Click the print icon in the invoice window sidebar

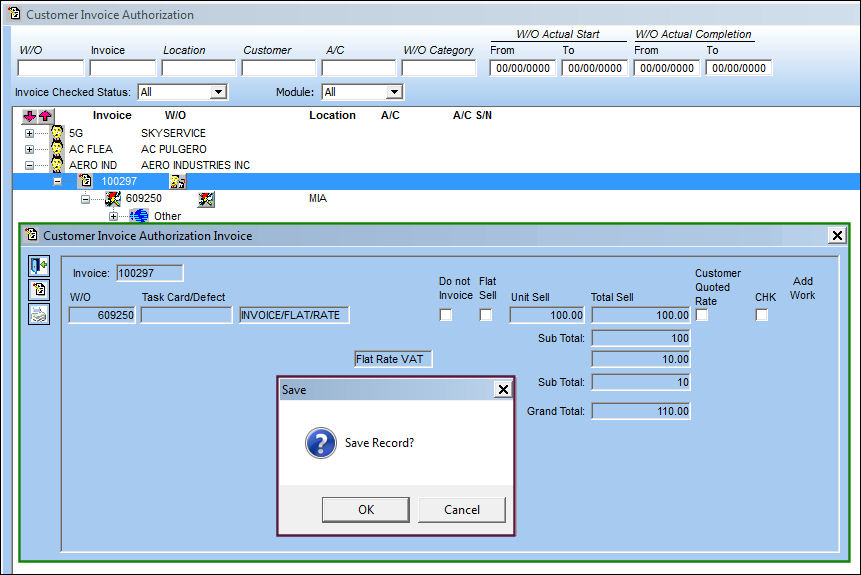(39, 314)
